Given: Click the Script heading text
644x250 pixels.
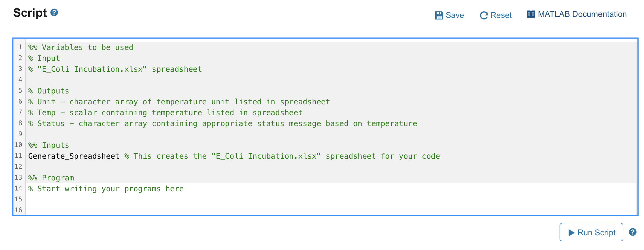Looking at the screenshot, I should click(x=30, y=12).
